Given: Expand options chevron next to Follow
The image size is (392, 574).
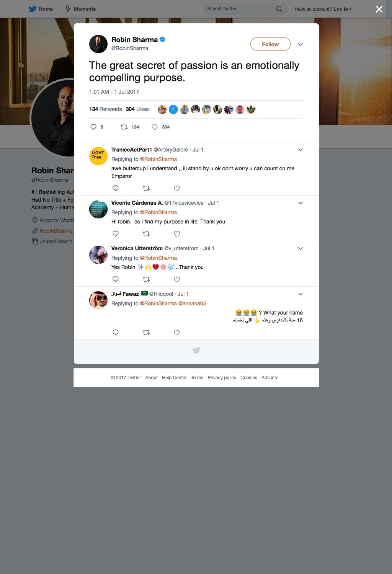Looking at the screenshot, I should [301, 44].
